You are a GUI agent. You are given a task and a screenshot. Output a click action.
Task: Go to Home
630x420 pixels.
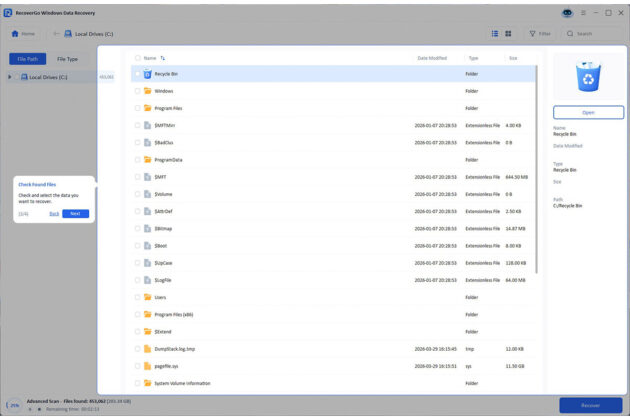pos(23,34)
